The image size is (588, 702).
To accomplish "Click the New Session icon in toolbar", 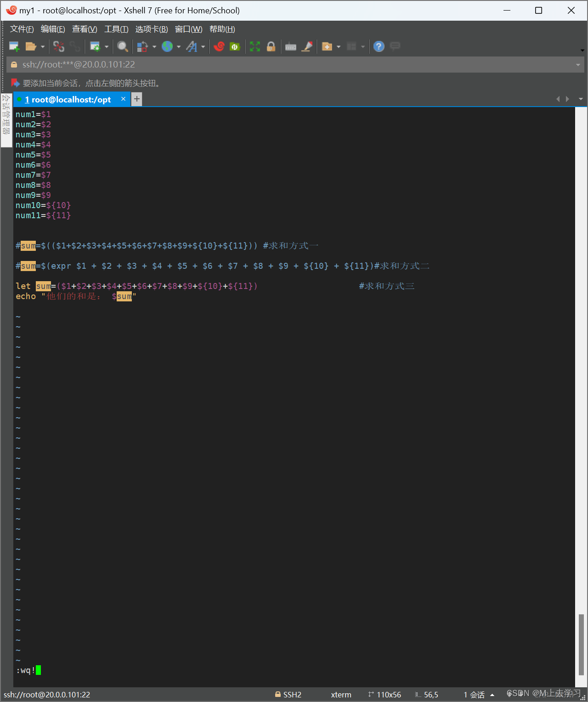I will click(14, 46).
